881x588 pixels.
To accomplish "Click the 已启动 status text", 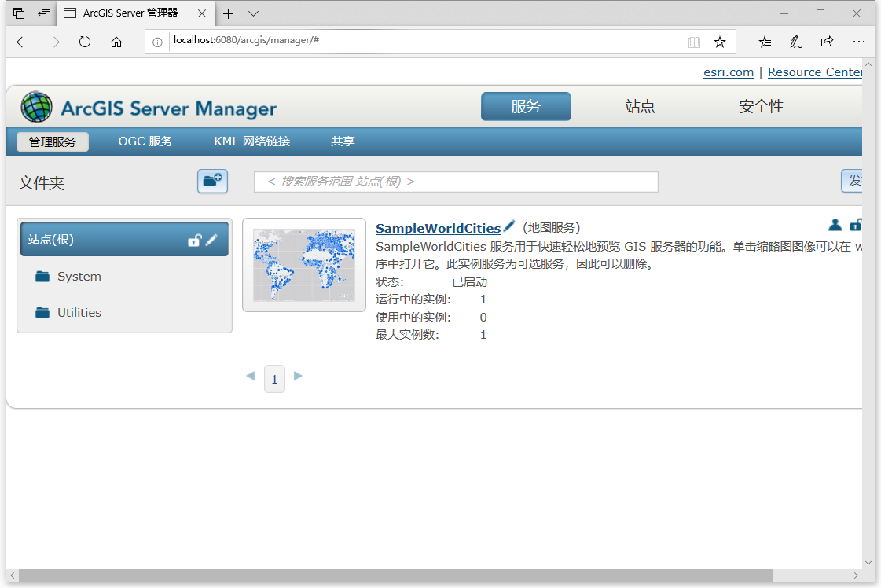I will click(469, 281).
